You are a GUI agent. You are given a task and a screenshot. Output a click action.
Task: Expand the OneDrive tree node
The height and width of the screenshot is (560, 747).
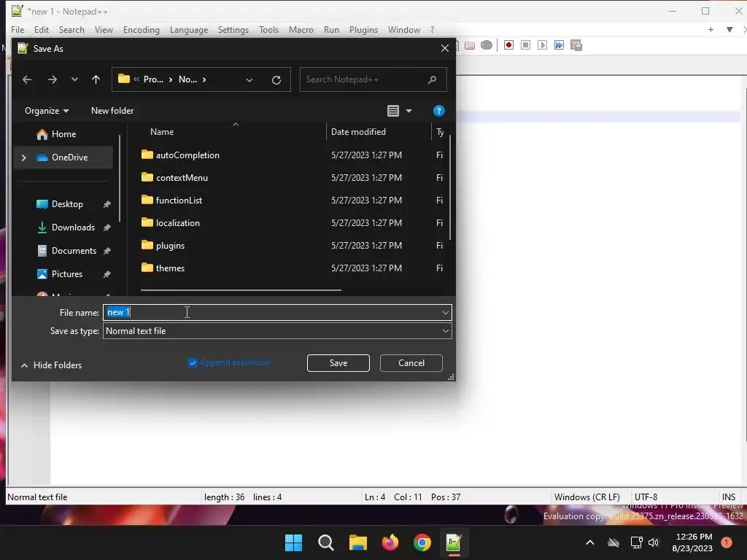click(x=23, y=157)
